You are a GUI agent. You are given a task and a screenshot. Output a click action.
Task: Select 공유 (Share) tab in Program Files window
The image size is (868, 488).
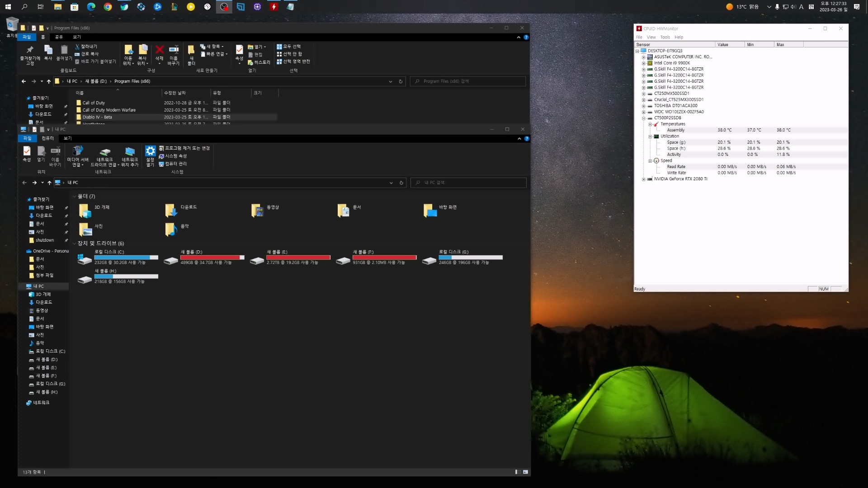tap(59, 37)
